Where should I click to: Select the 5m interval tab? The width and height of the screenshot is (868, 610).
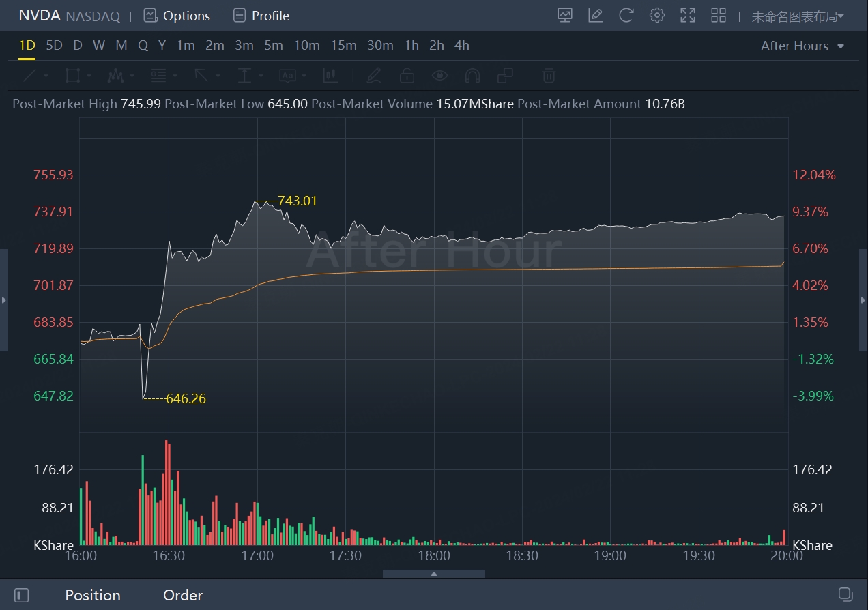274,45
